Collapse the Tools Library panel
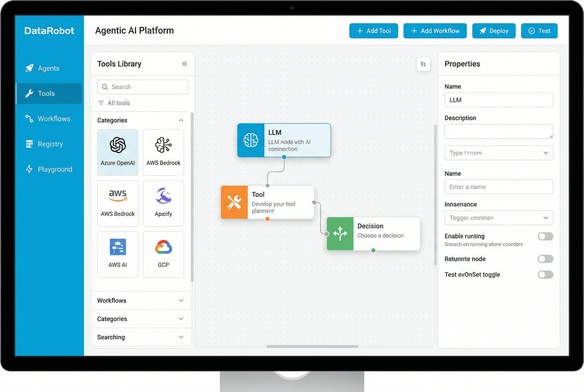Viewport: 584px width, 392px height. (184, 64)
